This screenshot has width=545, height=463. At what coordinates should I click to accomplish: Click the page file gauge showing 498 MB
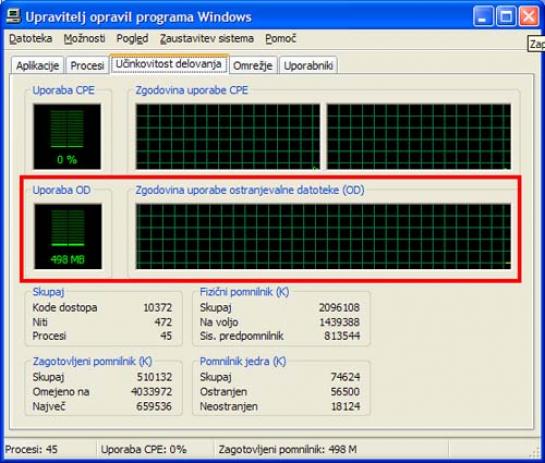click(x=68, y=236)
